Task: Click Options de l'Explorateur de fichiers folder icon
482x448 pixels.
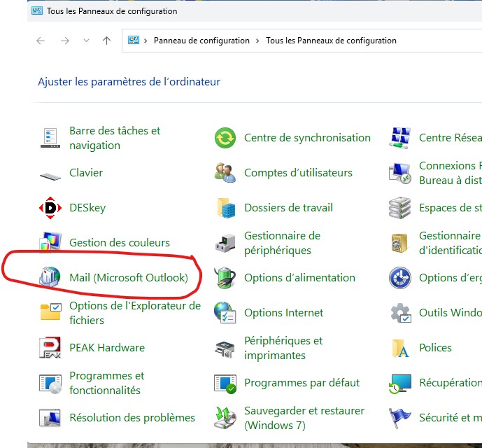Action: pos(51,311)
